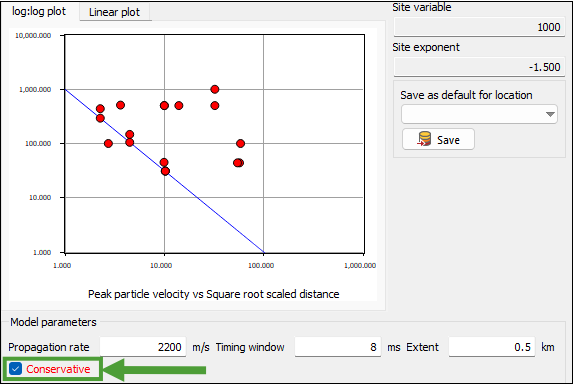This screenshot has width=573, height=384.
Task: Select the log:log plot tab
Action: (39, 11)
